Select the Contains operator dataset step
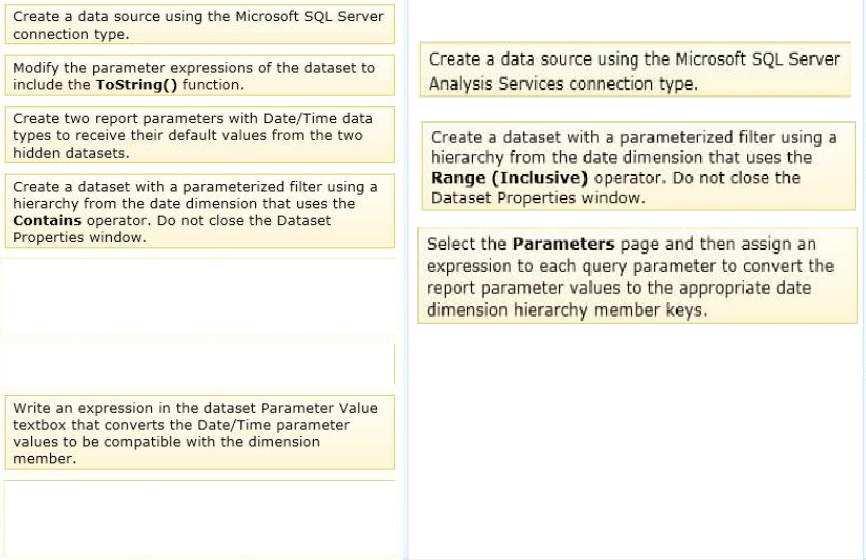The image size is (866, 560). pyautogui.click(x=200, y=212)
